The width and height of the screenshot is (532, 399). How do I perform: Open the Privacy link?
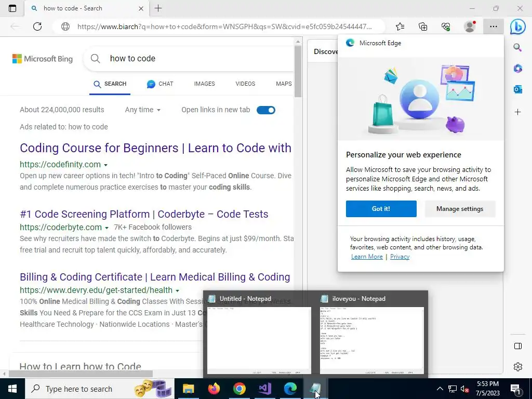coord(400,257)
